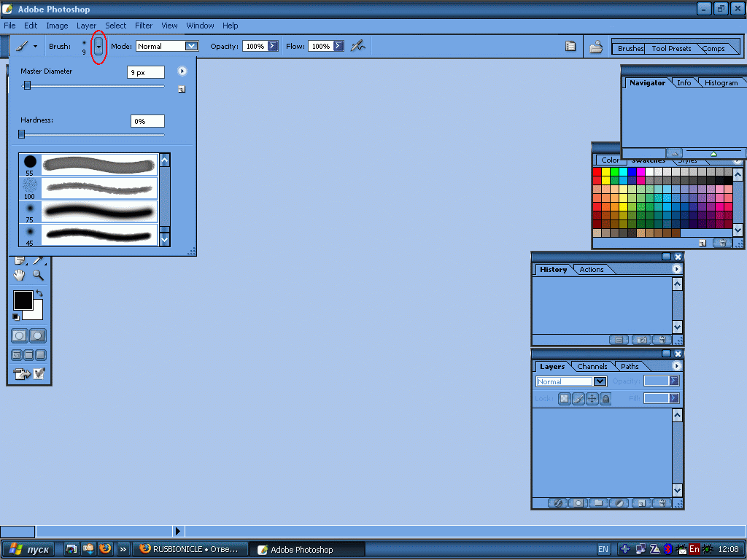Screen dimensions: 747x560
Task: Pick the foreground color swatch
Action: click(x=23, y=300)
